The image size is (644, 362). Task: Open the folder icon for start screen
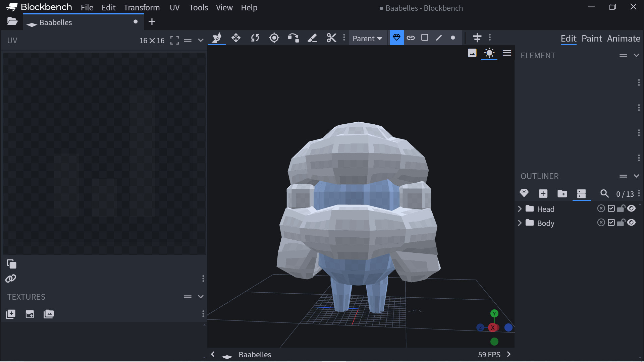pos(12,22)
